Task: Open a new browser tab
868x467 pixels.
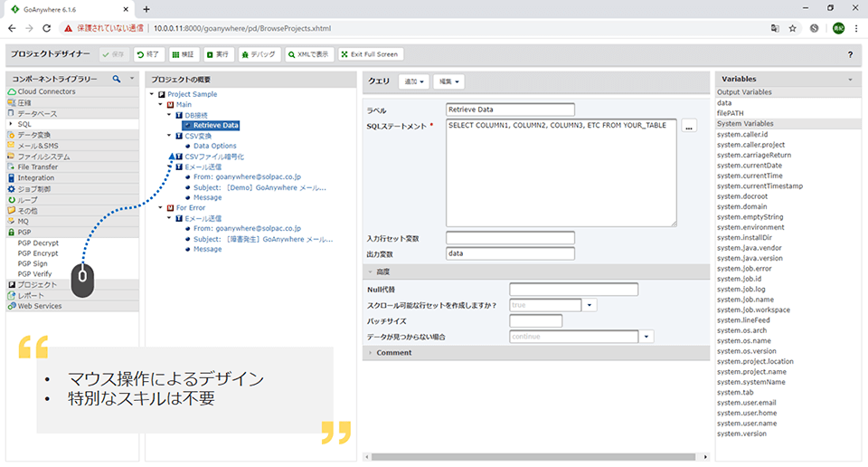Action: pos(146,9)
